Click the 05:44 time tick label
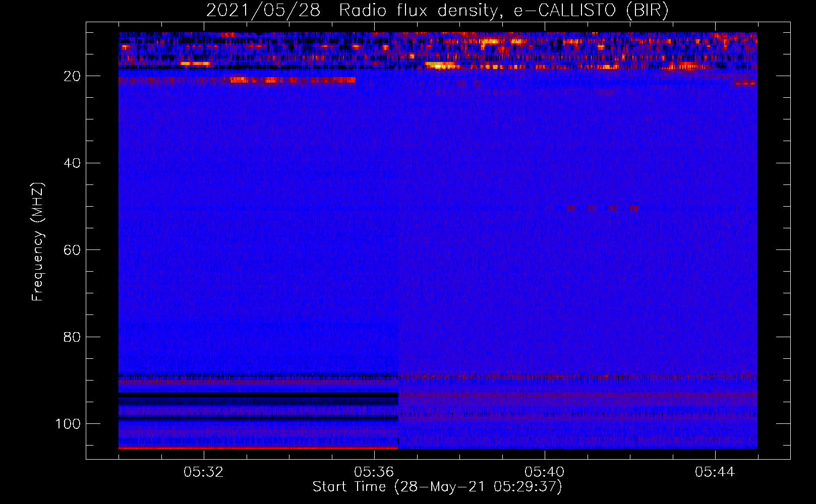The height and width of the screenshot is (504, 816). 715,472
